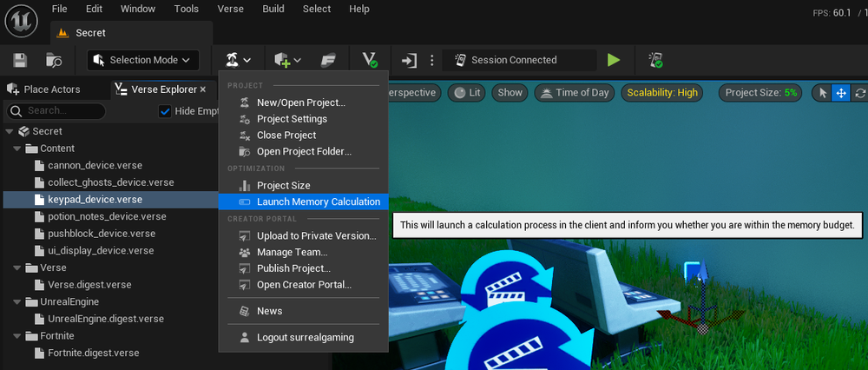The image size is (868, 370).
Task: Open the File menu
Action: point(59,9)
